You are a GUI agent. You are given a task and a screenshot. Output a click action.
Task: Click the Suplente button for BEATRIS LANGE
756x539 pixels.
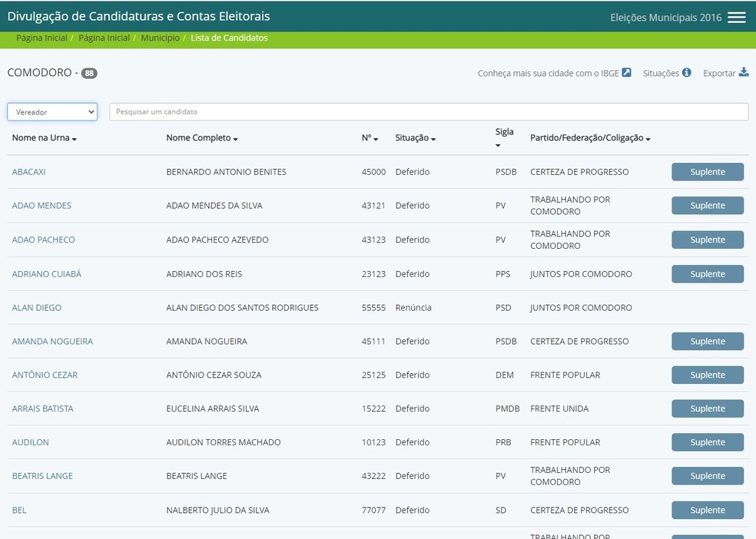(x=707, y=475)
